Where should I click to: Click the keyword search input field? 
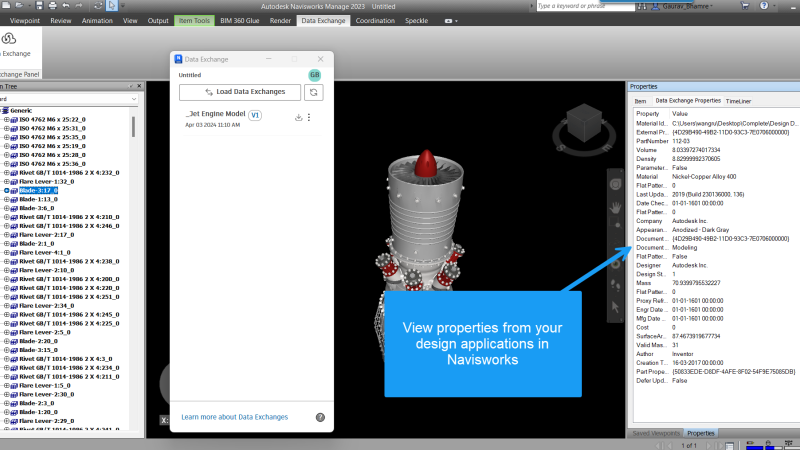585,6
